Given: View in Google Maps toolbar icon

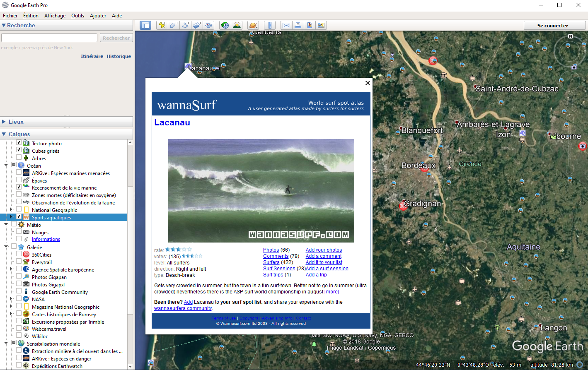Looking at the screenshot, I should [321, 25].
